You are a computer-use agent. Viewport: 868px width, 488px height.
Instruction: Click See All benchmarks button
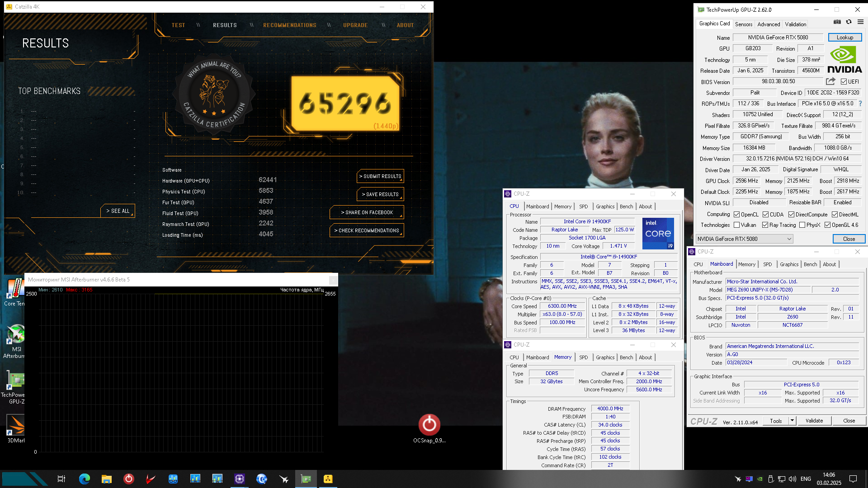pyautogui.click(x=118, y=211)
